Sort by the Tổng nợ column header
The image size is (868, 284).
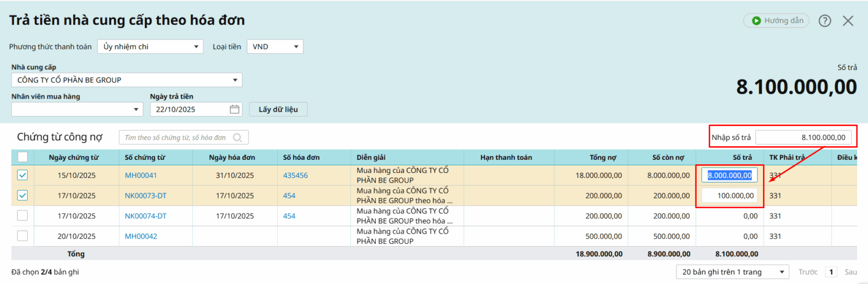[x=603, y=158]
